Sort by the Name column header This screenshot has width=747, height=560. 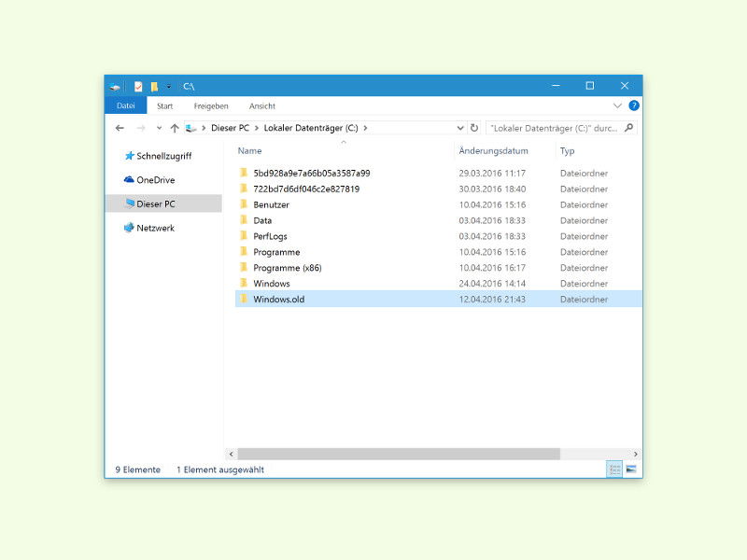[249, 150]
